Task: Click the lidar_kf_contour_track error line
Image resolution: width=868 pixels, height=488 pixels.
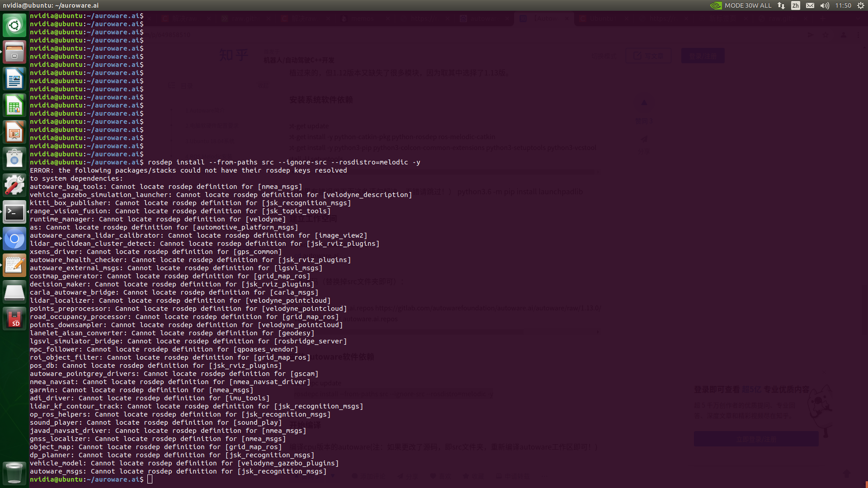Action: 197,406
